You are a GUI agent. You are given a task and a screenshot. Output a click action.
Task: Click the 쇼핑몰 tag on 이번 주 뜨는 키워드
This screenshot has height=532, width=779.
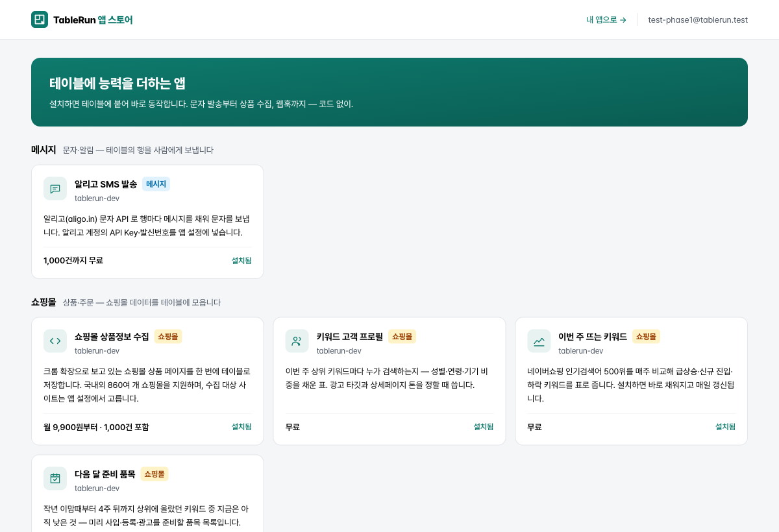pyautogui.click(x=646, y=337)
